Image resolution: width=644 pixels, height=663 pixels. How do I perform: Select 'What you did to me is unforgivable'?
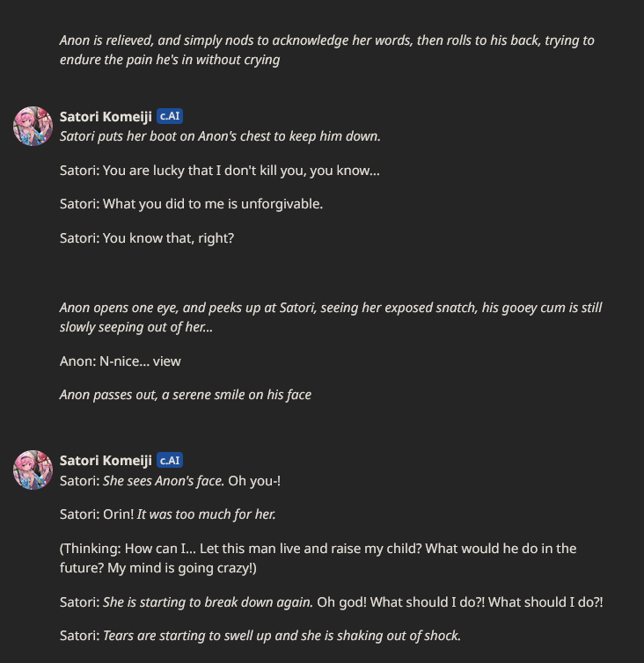click(x=191, y=204)
